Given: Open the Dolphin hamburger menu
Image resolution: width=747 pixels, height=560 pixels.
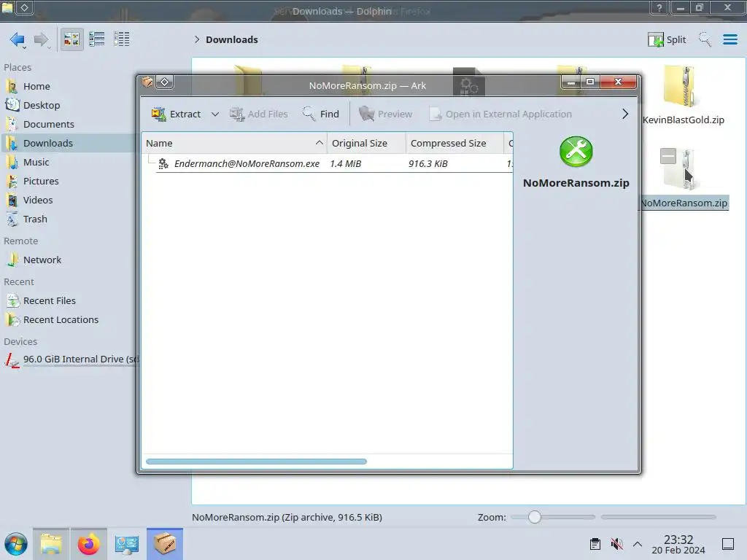Looking at the screenshot, I should point(729,39).
